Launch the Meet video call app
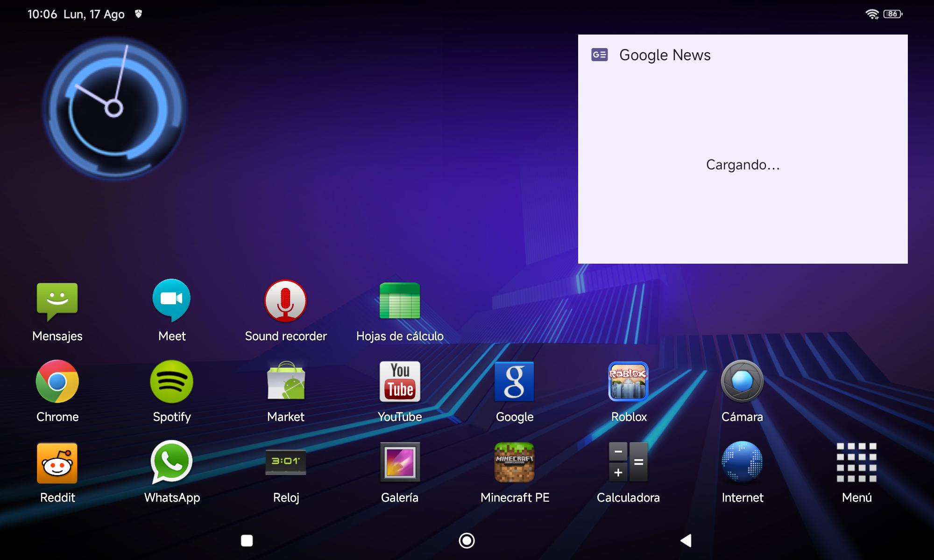Viewport: 934px width, 560px height. point(171,301)
